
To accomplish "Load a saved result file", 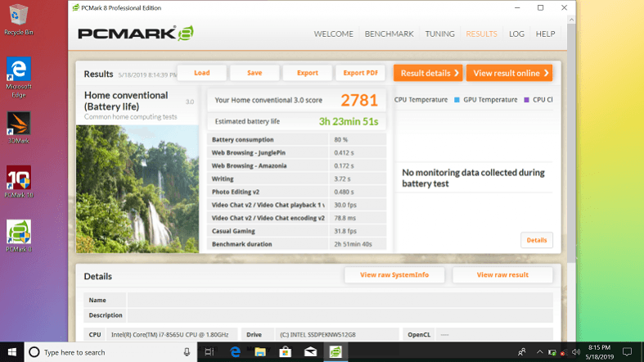I will [x=201, y=73].
